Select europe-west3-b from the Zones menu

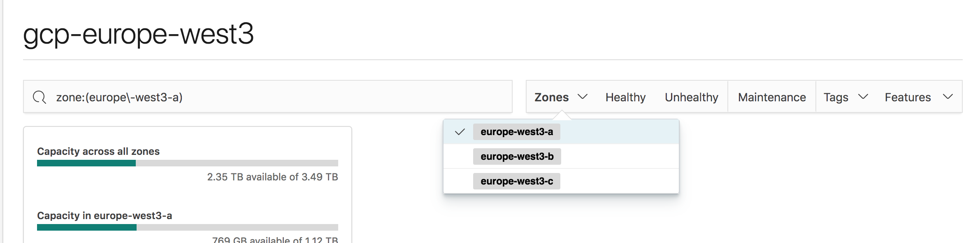pyautogui.click(x=517, y=157)
